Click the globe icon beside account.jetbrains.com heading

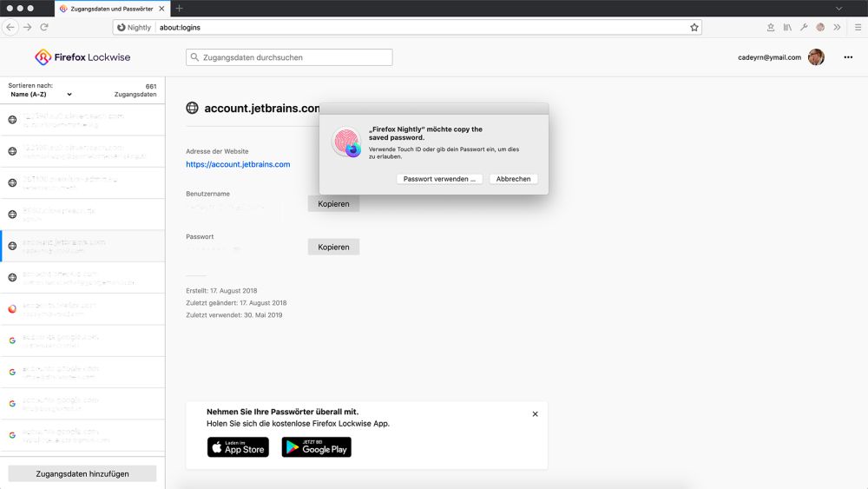point(192,108)
